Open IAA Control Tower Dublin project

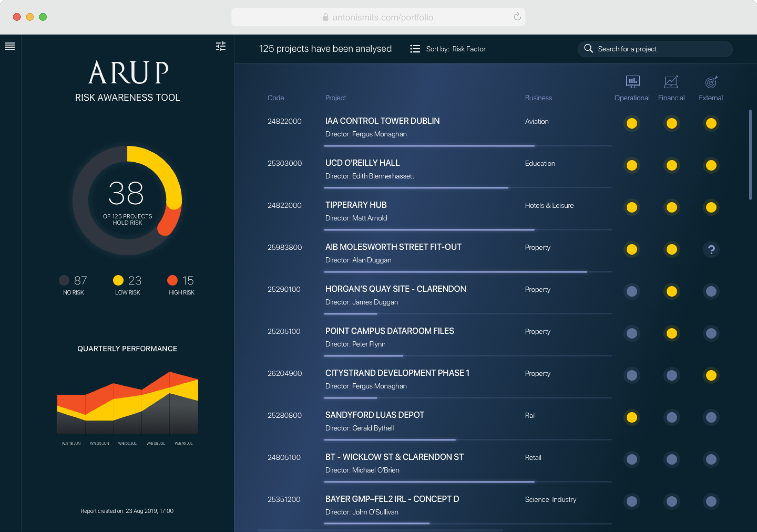pos(382,121)
